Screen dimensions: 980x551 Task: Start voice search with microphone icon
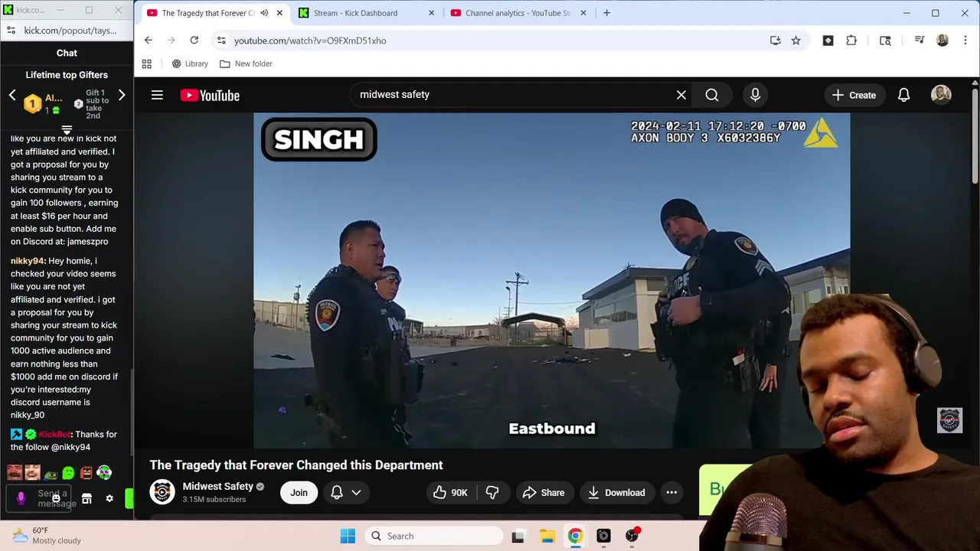point(755,95)
